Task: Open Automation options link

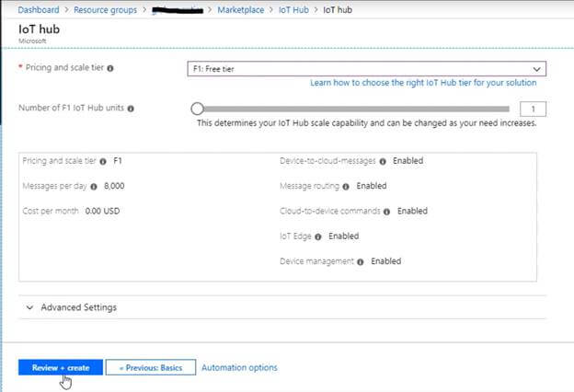Action: pyautogui.click(x=239, y=367)
